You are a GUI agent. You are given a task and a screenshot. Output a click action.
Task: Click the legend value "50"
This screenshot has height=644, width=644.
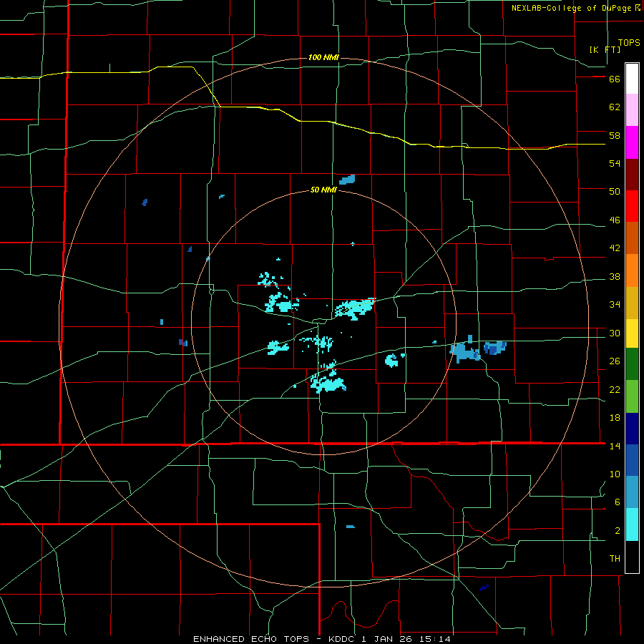(615, 192)
